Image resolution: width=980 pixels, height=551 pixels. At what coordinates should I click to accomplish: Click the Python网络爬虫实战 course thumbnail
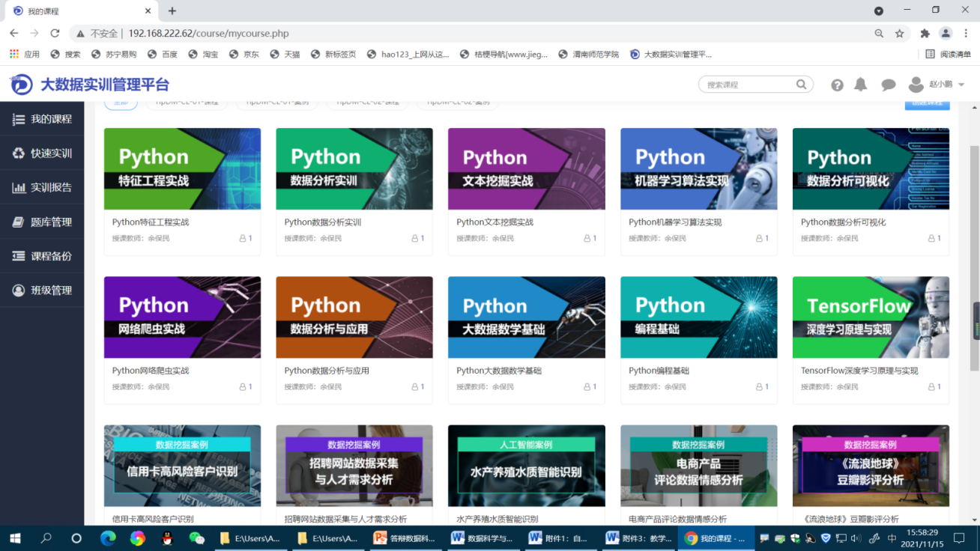click(182, 317)
